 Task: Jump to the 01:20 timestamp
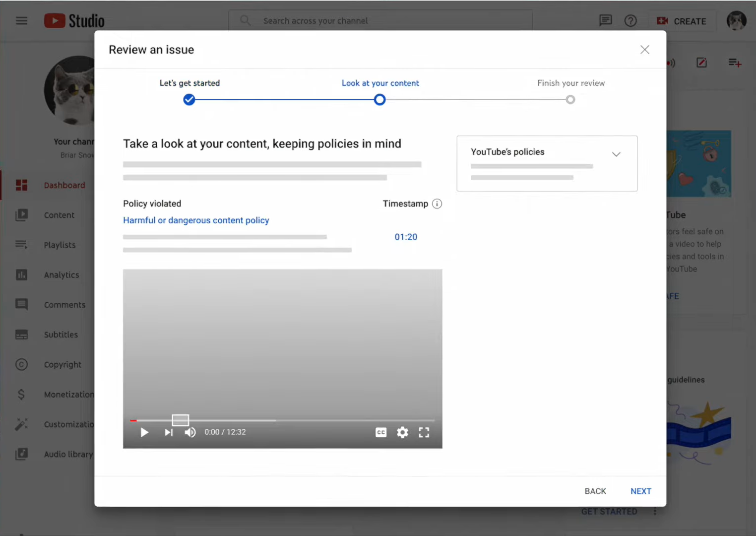pos(406,237)
